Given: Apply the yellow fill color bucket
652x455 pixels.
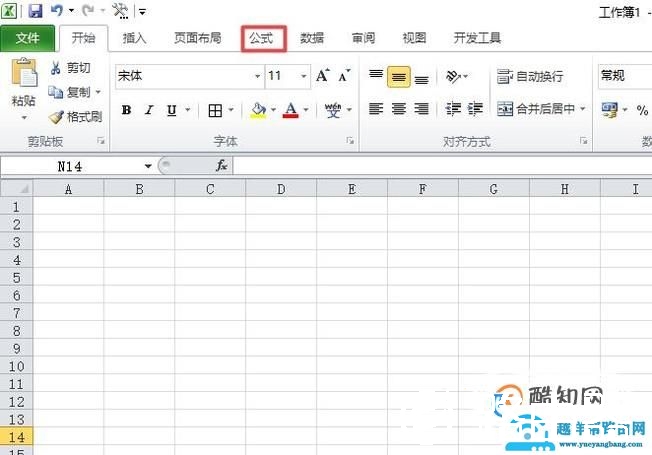Looking at the screenshot, I should (x=259, y=111).
